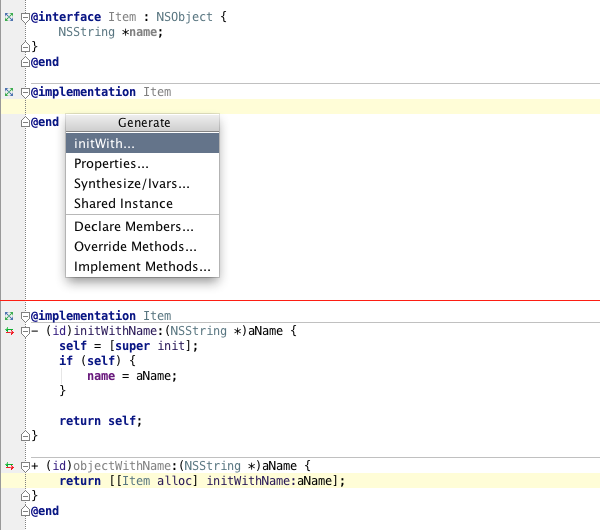Collapse second @implementation Item fold marker
This screenshot has width=600, height=530.
coord(25,316)
